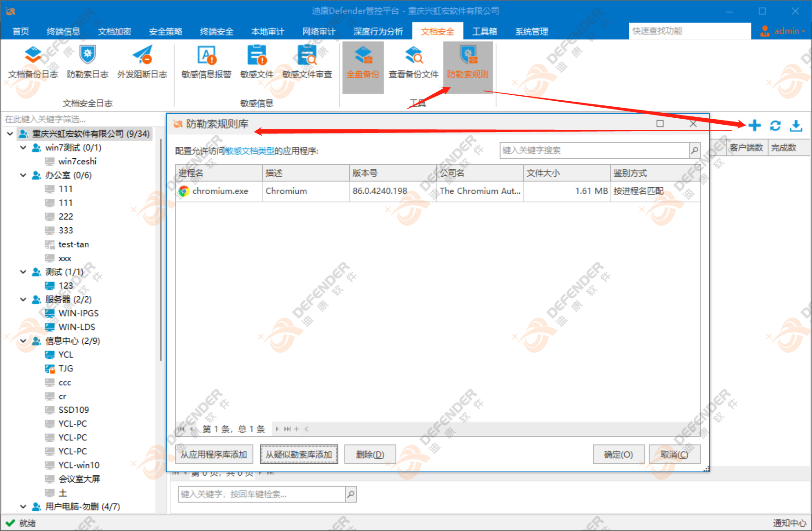Click search magnifier in rule library dialog
Screen dimensions: 812x531
(695, 150)
